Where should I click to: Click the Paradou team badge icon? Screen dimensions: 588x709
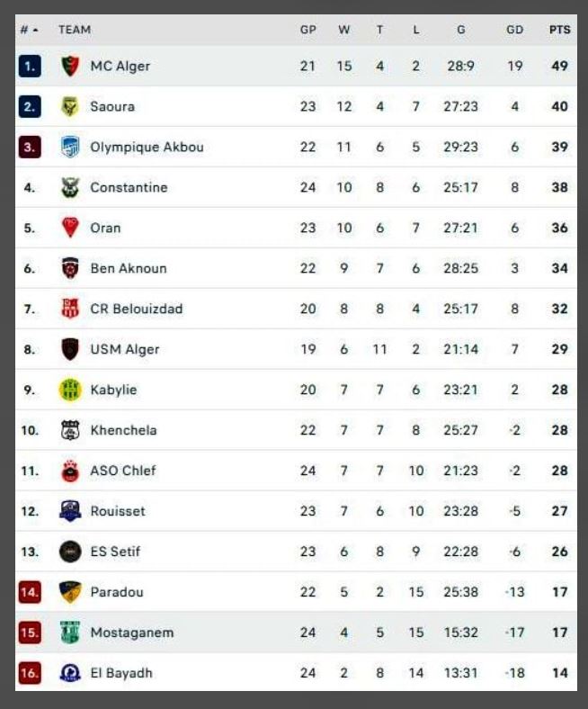70,592
